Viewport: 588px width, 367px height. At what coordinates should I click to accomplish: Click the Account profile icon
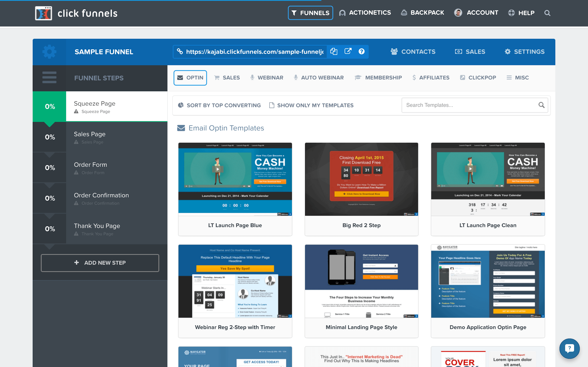458,13
